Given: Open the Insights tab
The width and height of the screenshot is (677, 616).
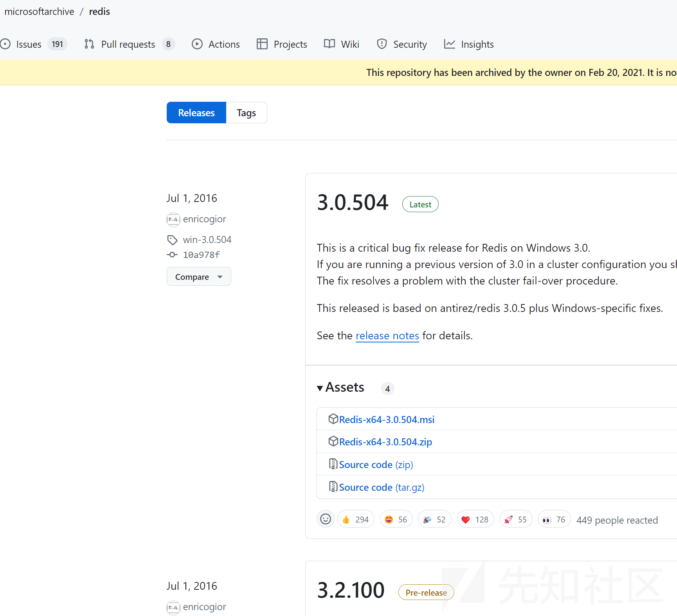Looking at the screenshot, I should click(469, 44).
